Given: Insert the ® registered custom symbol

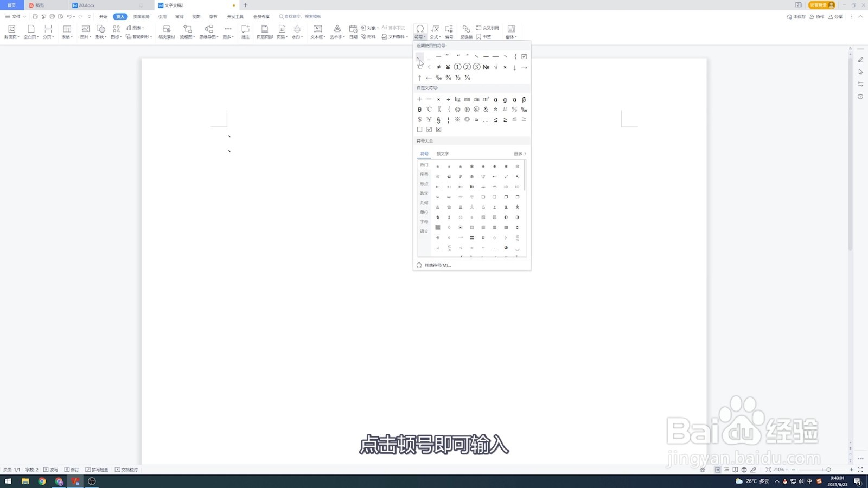Looking at the screenshot, I should (467, 110).
